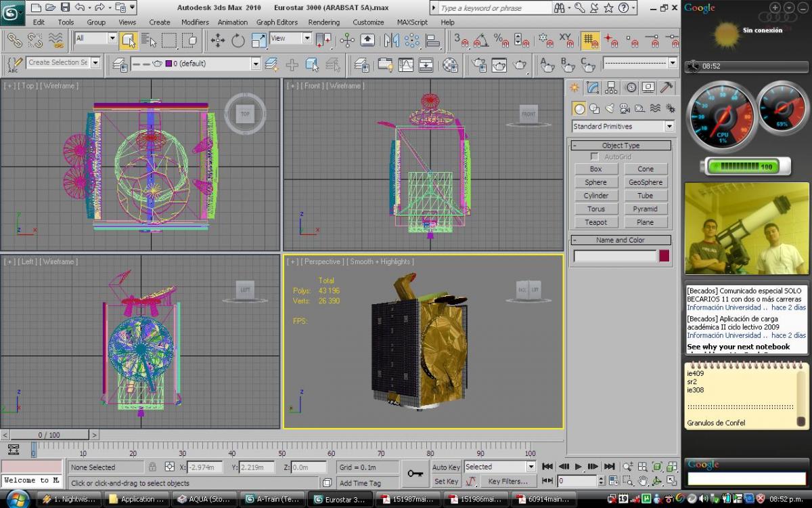Expand the Create Selection Set dropdown

(x=95, y=62)
